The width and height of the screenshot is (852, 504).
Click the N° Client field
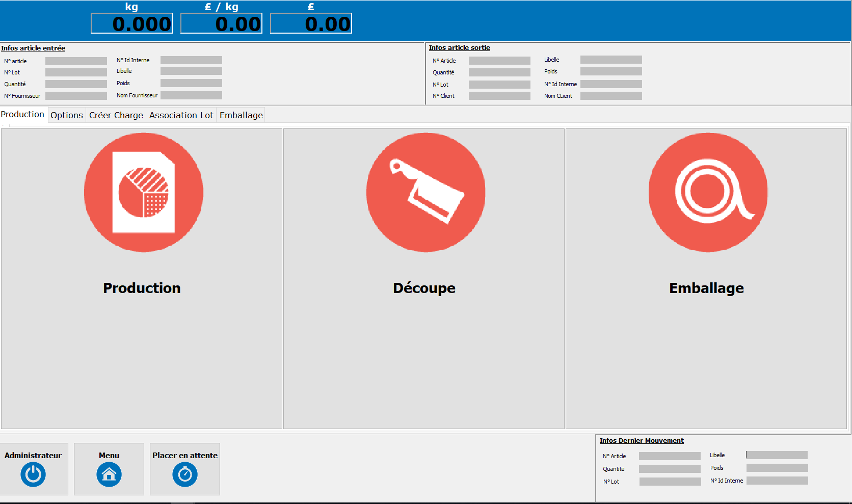click(x=499, y=96)
